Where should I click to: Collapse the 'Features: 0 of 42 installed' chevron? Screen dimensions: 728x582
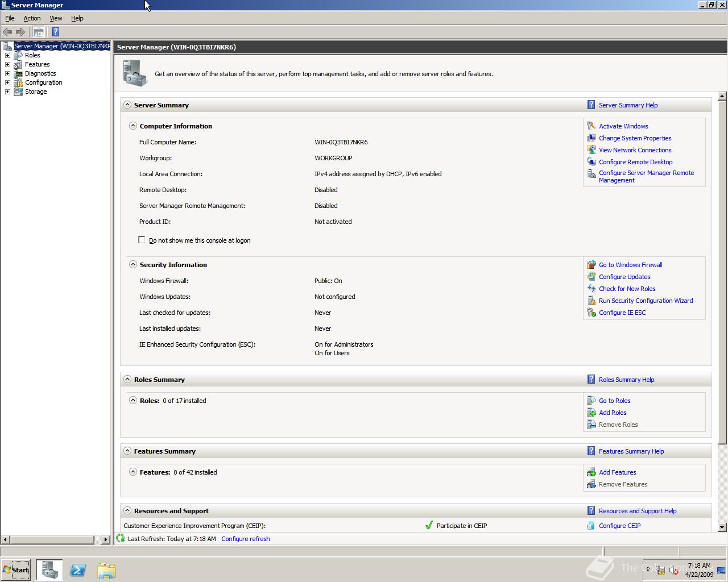coord(133,472)
